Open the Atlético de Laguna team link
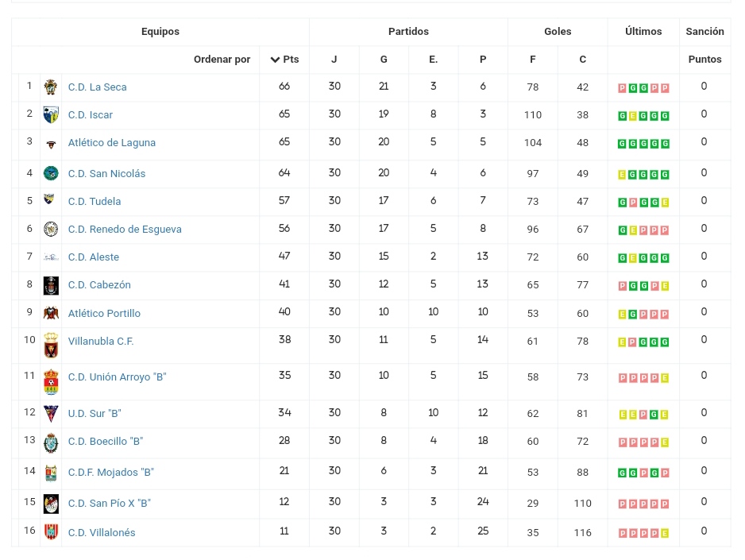745x560 pixels. point(112,143)
